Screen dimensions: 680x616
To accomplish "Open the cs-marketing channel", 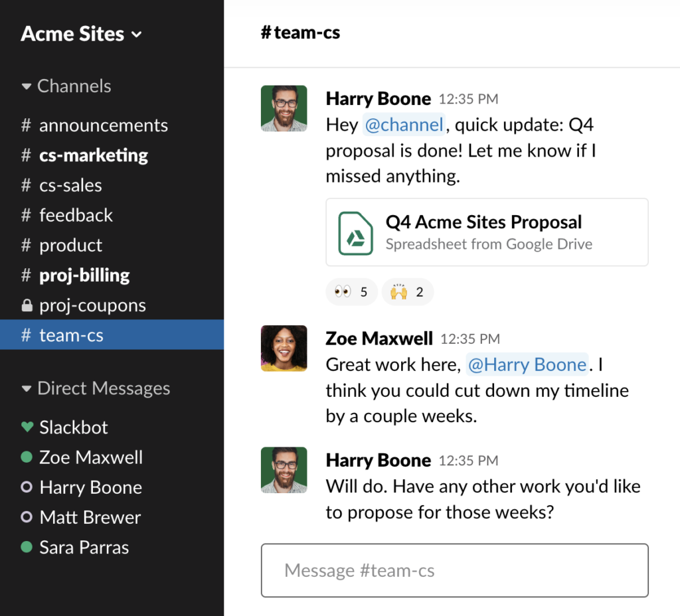I will click(112, 155).
